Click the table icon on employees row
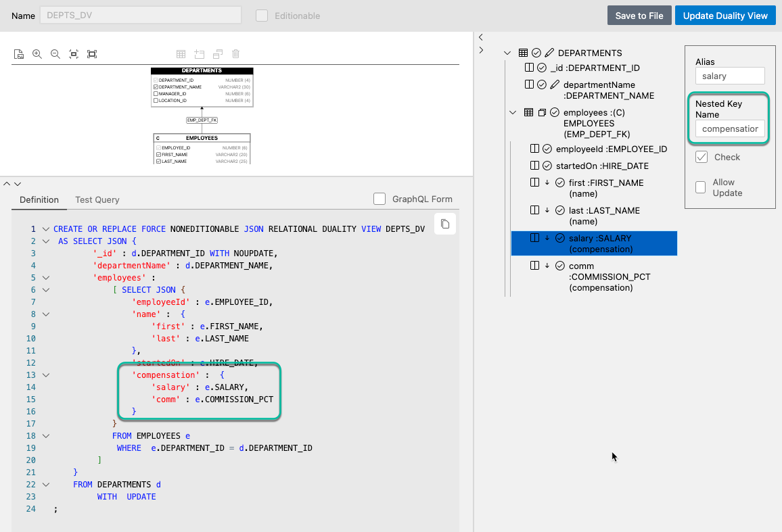The height and width of the screenshot is (532, 782). [x=528, y=112]
